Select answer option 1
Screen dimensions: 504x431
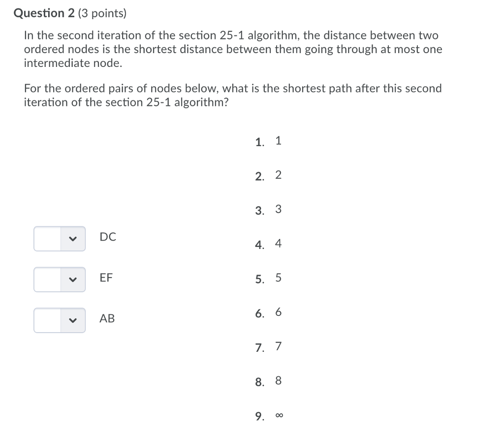[x=278, y=141]
